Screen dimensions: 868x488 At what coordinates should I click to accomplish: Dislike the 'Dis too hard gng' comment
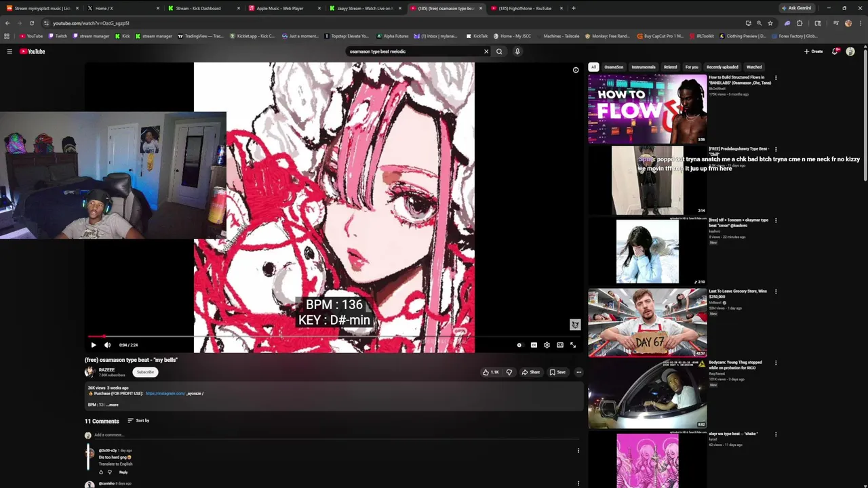click(x=110, y=472)
